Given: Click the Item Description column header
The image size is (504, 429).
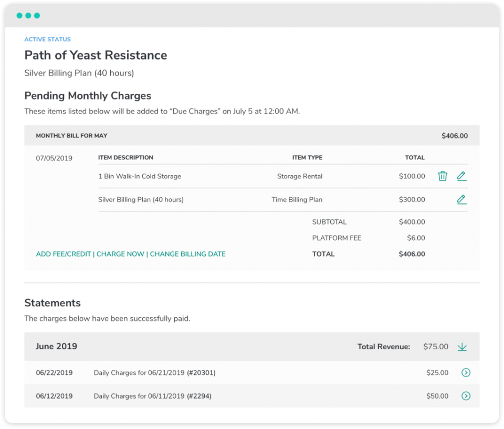Looking at the screenshot, I should click(x=125, y=157).
